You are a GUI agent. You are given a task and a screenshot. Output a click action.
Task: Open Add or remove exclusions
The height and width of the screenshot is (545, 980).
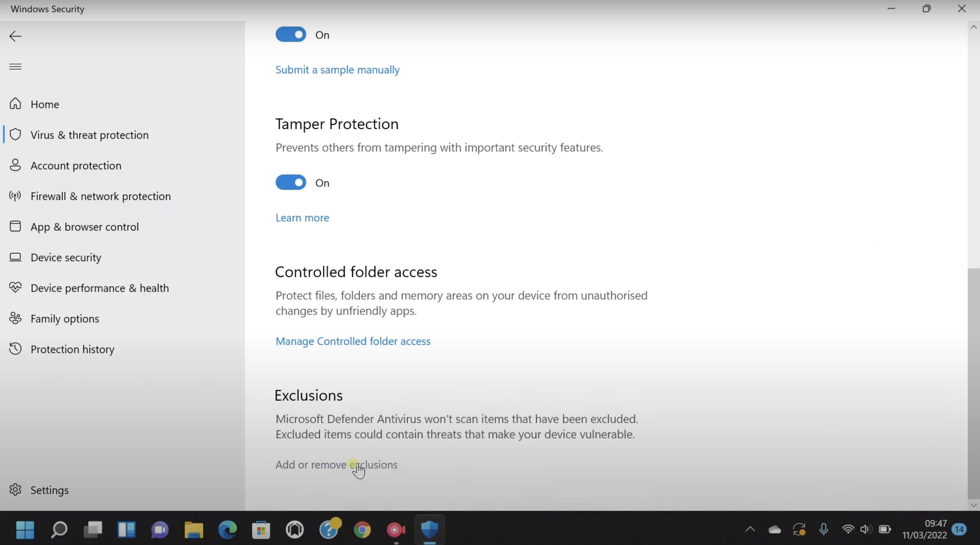[x=336, y=464]
